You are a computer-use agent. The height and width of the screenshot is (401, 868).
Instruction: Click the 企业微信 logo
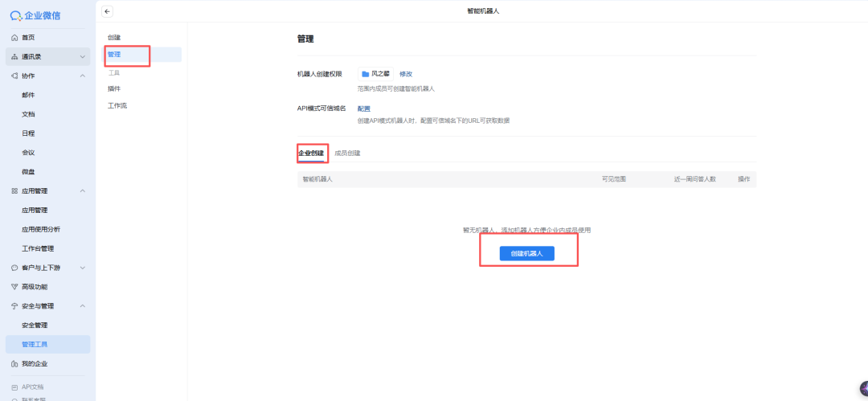(36, 15)
